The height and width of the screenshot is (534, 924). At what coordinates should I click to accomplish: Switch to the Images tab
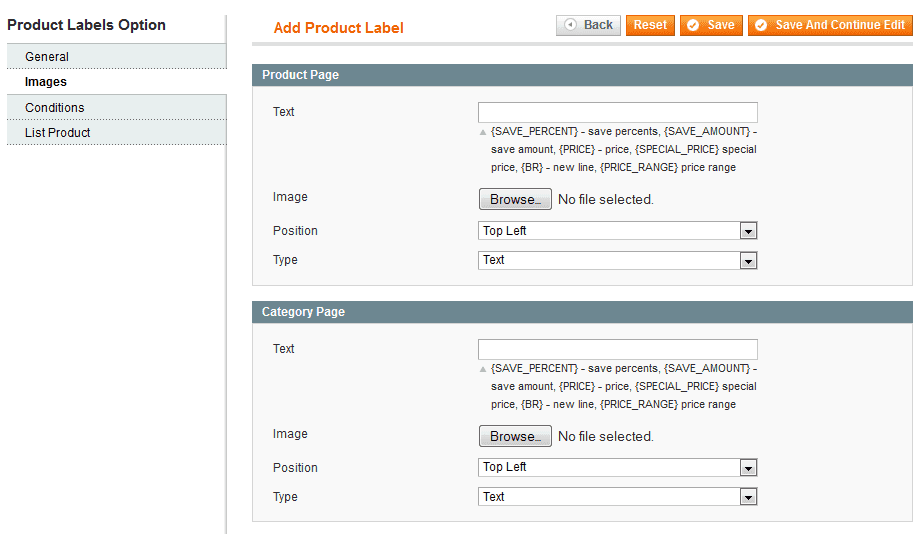(46, 82)
